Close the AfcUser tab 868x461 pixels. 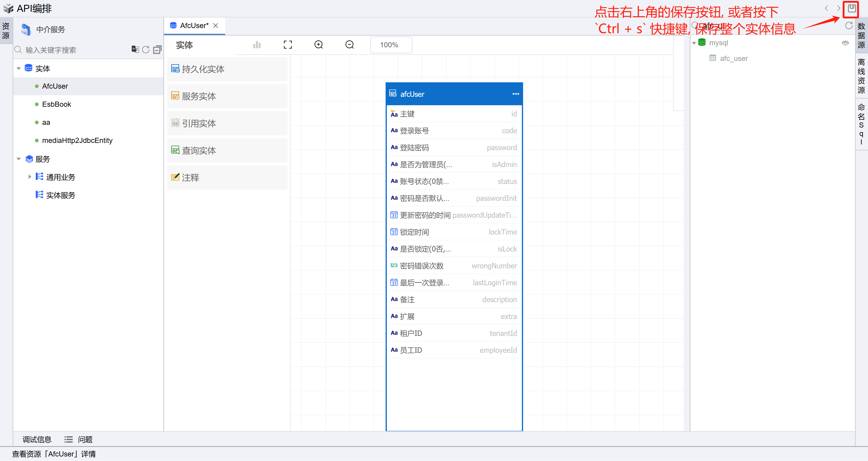[216, 26]
